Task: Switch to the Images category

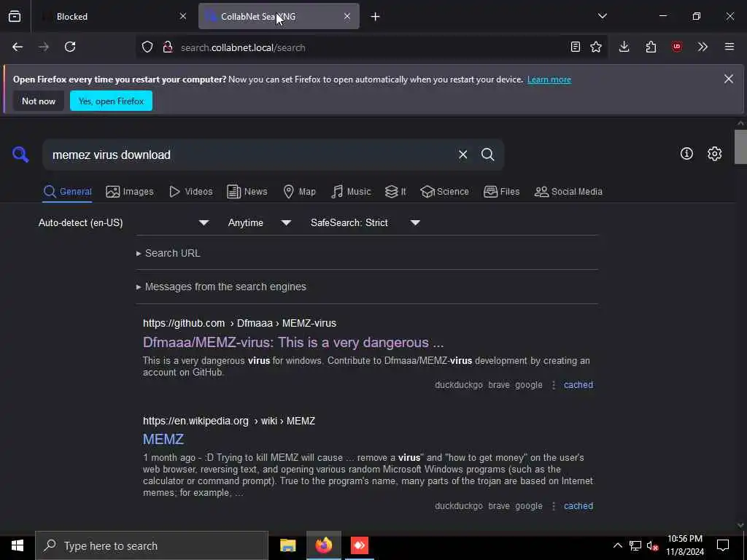Action: [130, 192]
